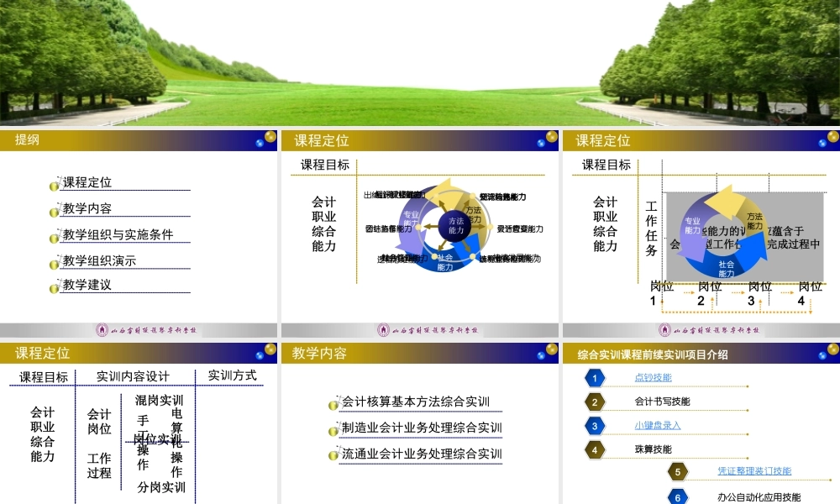Select hexagon icon numbered 2 beside 会计书写技能
The image size is (840, 504).
click(596, 402)
